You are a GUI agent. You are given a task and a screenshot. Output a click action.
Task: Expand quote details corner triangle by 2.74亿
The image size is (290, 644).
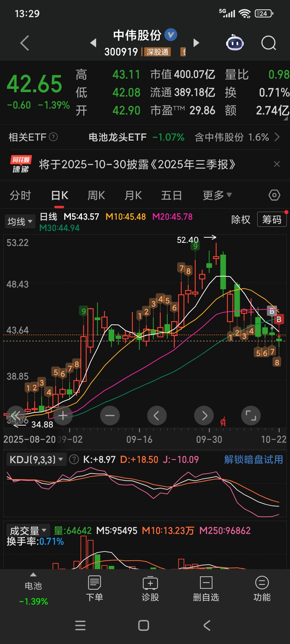(285, 118)
